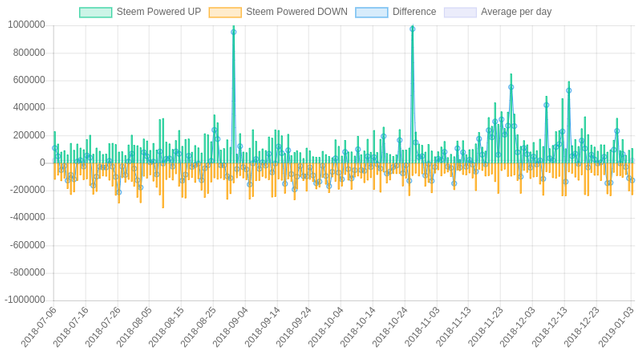Click the 2018-10-04 x-axis date
This screenshot has height=361, width=640.
(326, 327)
